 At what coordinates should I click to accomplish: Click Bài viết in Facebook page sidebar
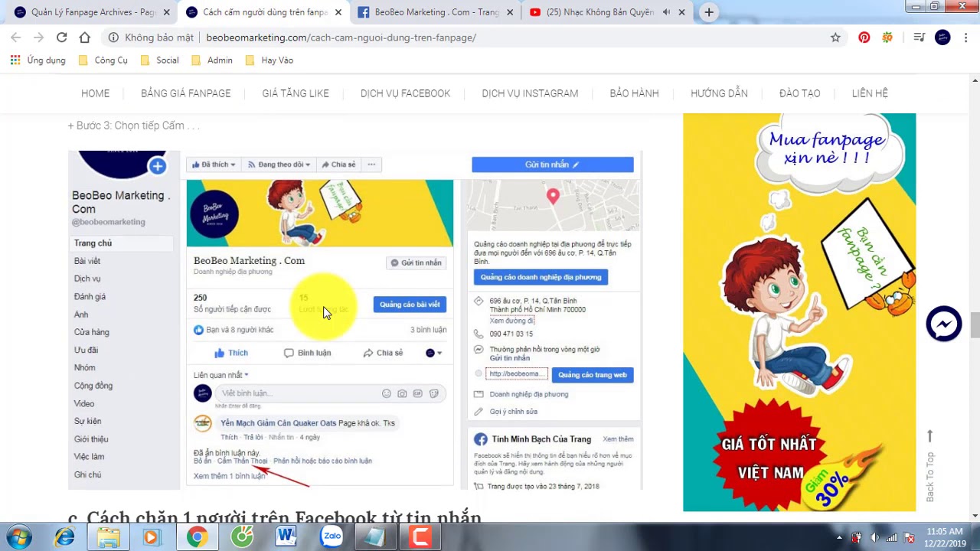point(87,261)
